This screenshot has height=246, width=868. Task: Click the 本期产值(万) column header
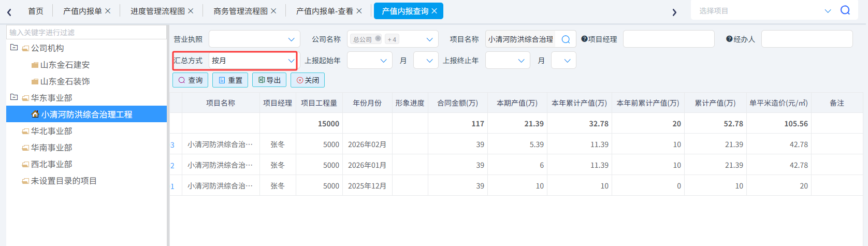517,103
